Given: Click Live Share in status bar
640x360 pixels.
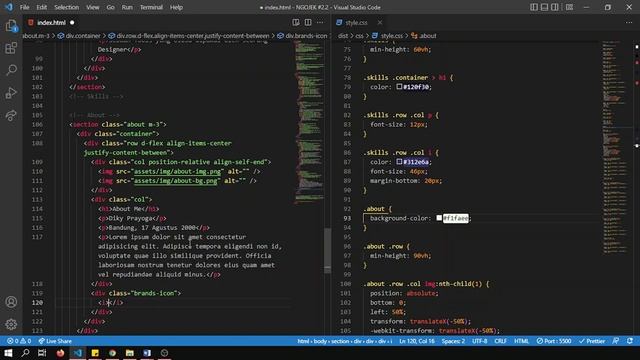Looking at the screenshot, I should (x=55, y=341).
